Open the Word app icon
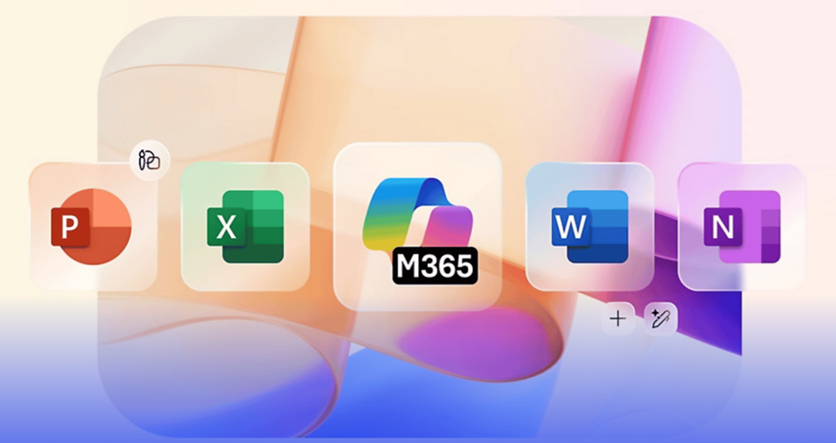This screenshot has width=836, height=443. tap(590, 227)
